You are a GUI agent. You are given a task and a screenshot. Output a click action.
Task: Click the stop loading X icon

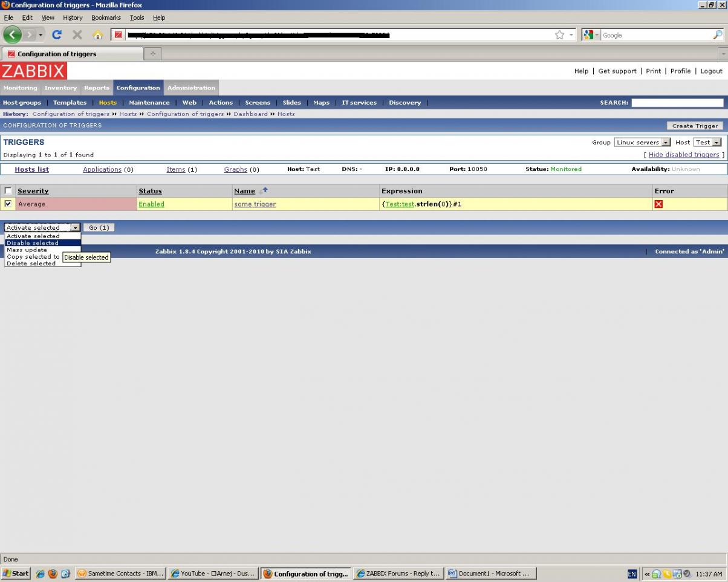coord(77,34)
